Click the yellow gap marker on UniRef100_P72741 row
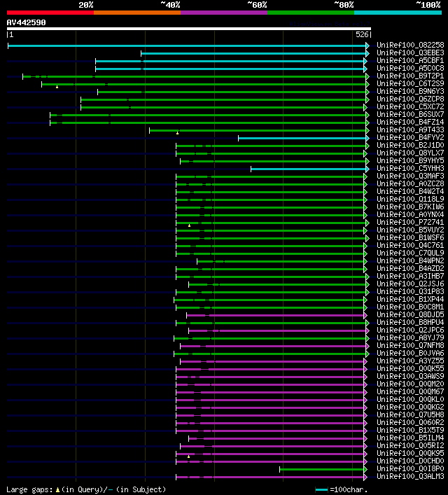The image size is (448, 495). 189,225
